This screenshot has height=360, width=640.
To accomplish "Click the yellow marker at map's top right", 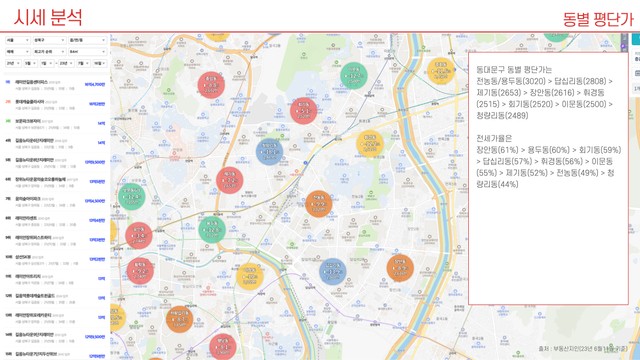I will (441, 71).
